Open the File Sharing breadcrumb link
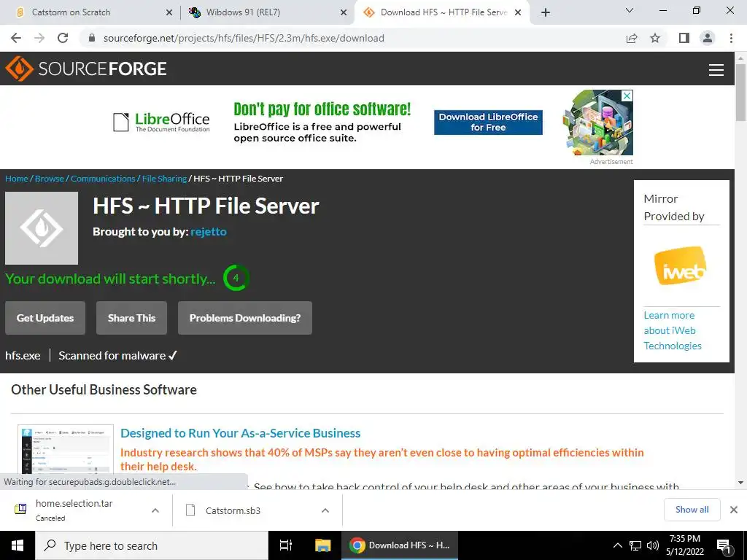747x560 pixels. (164, 179)
